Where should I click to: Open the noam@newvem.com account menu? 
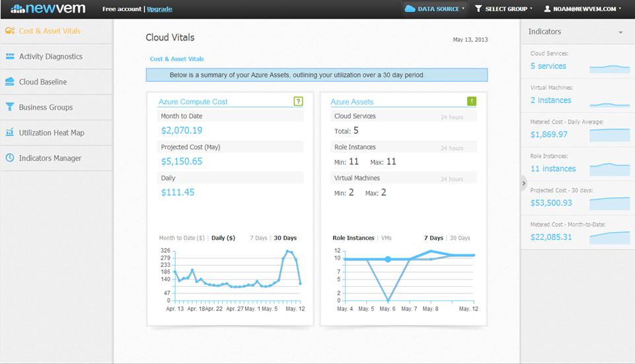(582, 9)
